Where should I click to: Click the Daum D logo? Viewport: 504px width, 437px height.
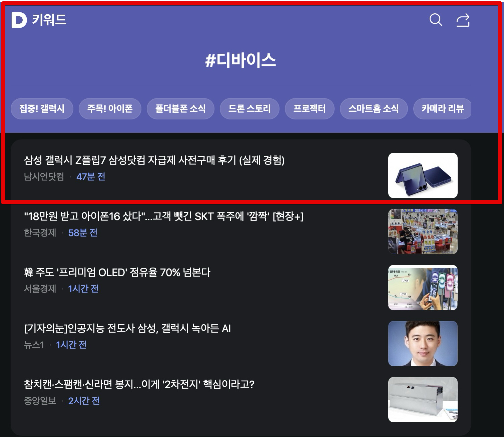pos(19,20)
